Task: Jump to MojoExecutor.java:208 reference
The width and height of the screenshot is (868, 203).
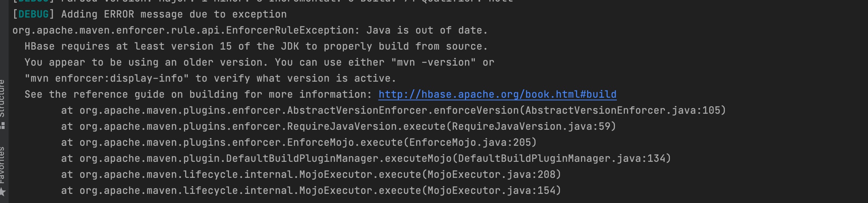Action: [492, 174]
